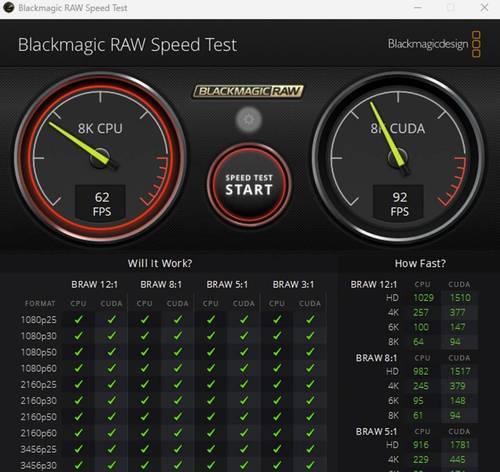The image size is (500, 472).
Task: Click the How Fast? heading
Action: tap(420, 263)
